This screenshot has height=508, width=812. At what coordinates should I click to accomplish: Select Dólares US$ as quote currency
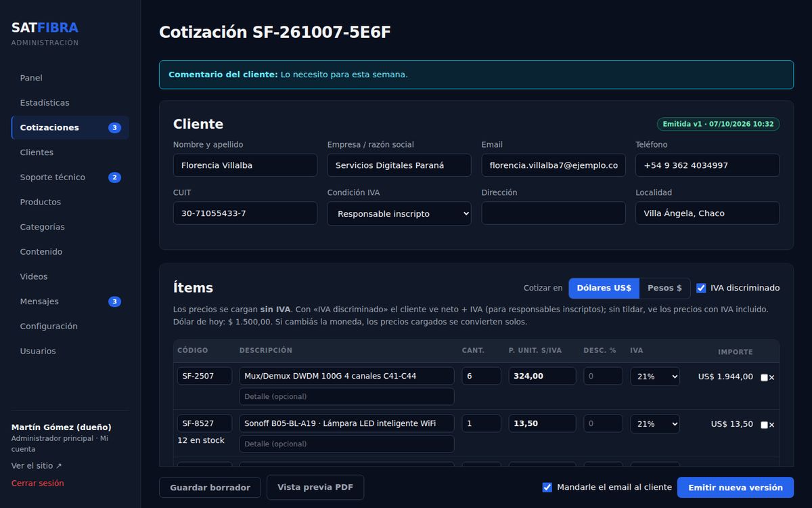point(604,288)
